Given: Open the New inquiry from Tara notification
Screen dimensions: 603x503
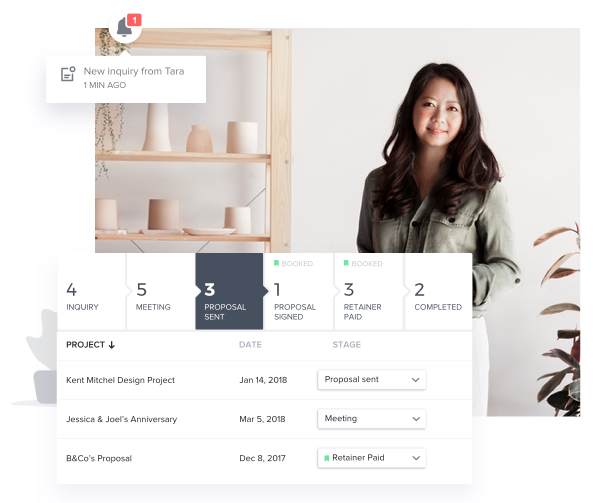Looking at the screenshot, I should coord(126,79).
